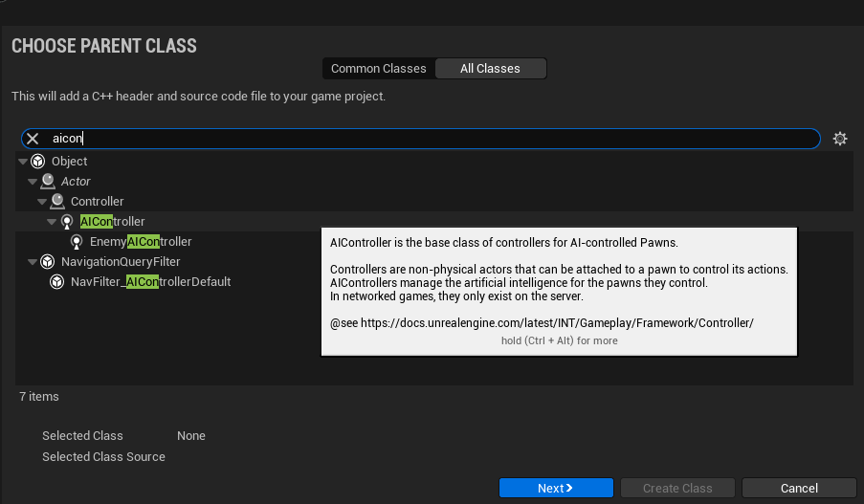The height and width of the screenshot is (504, 864).
Task: Collapse the Controller tree node
Action: 42,202
